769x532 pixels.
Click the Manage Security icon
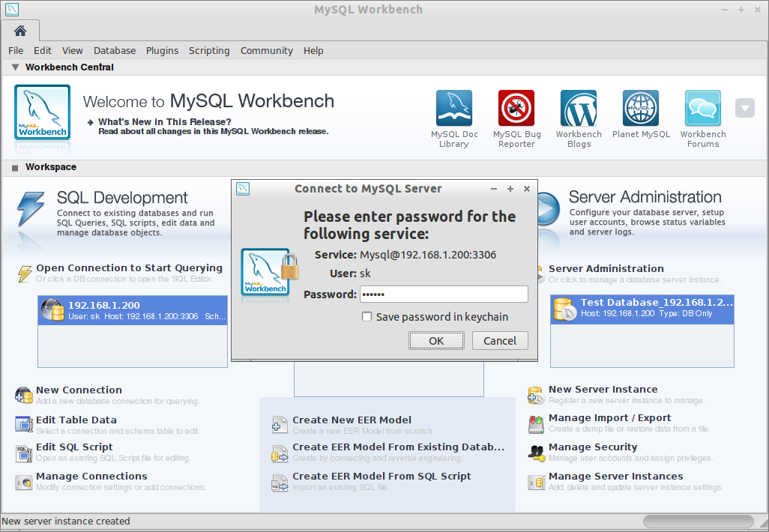[x=536, y=453]
